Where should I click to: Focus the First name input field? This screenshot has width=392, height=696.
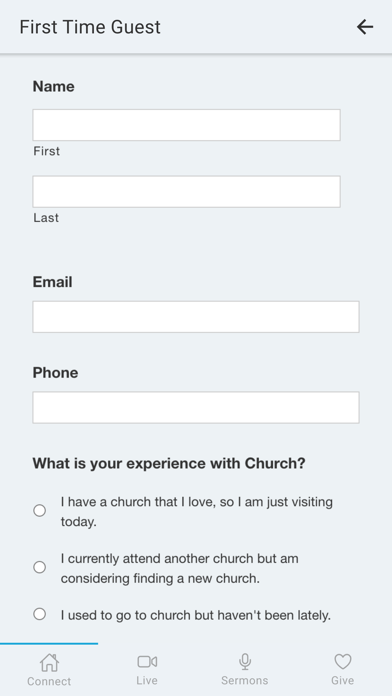[186, 125]
